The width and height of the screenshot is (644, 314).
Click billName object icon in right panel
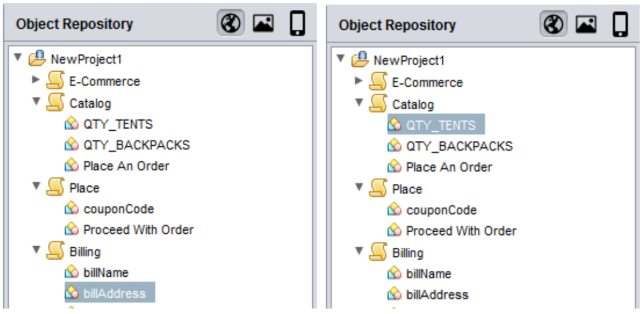coord(395,274)
